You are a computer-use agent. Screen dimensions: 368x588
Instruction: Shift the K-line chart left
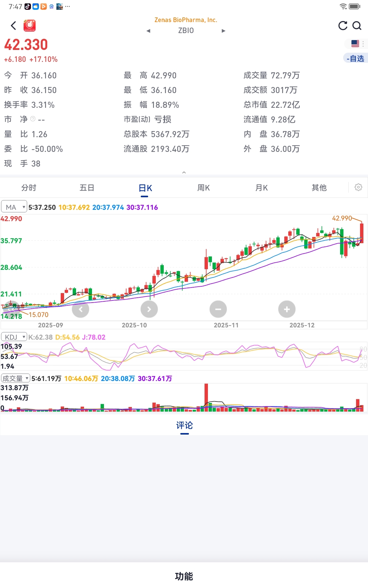[80, 309]
